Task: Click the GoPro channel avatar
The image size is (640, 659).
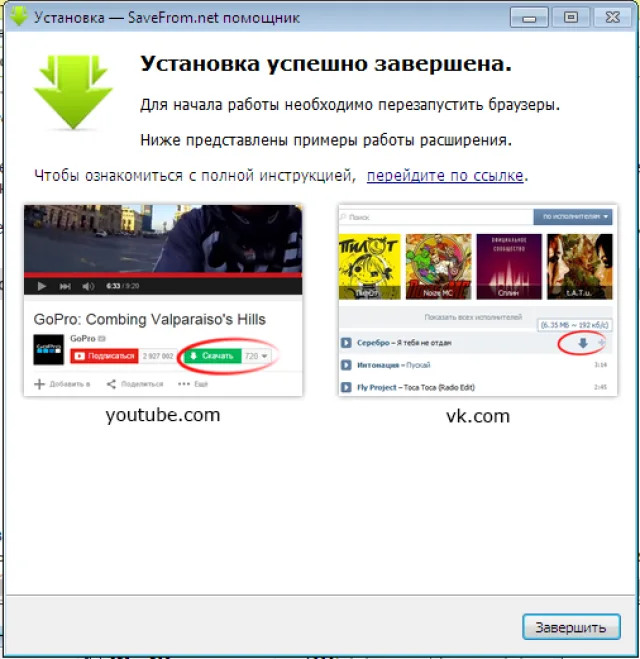Action: (x=49, y=349)
